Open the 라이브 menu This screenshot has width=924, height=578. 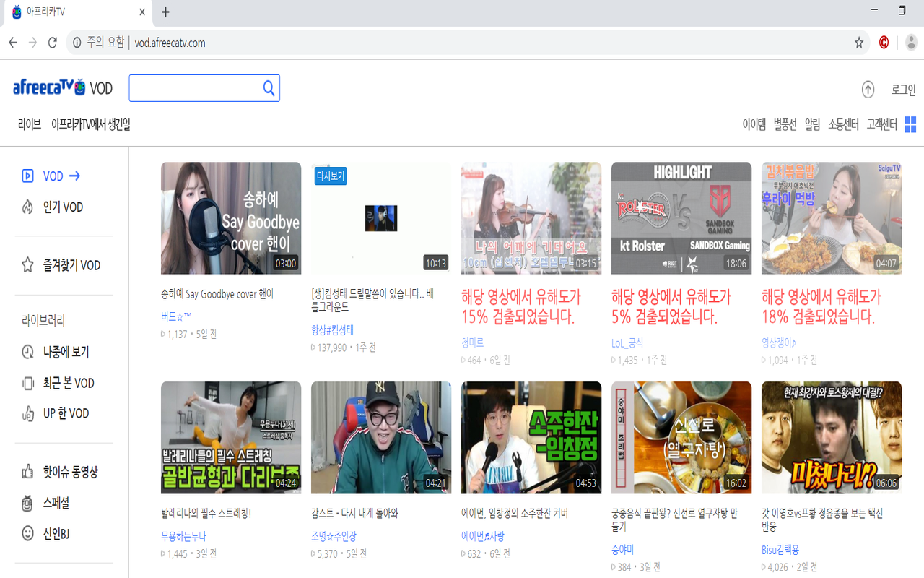pos(30,124)
